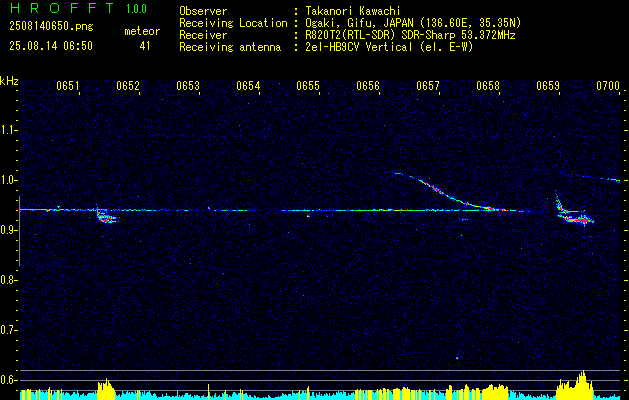The height and width of the screenshot is (400, 629).
Task: Click the 0654 time marker
Action: point(248,86)
